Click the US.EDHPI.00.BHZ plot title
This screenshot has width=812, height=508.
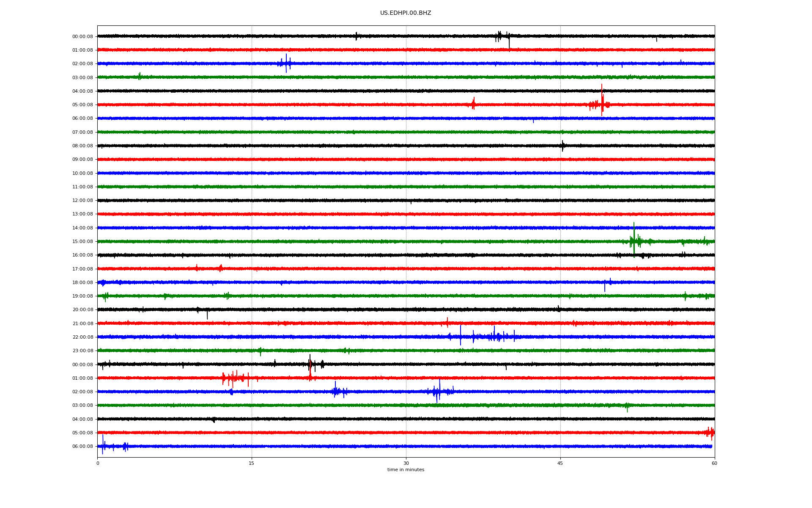point(405,13)
